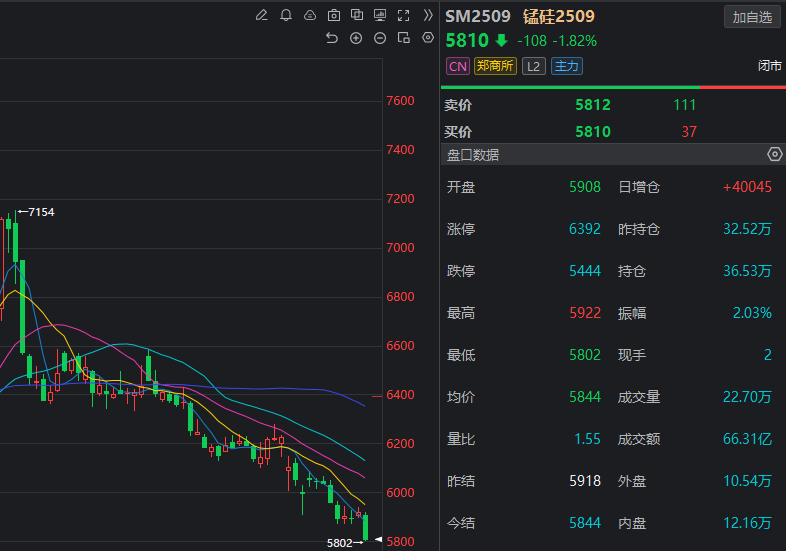Expand toolbar with double chevron
Screen dimensions: 786x551
[428, 16]
